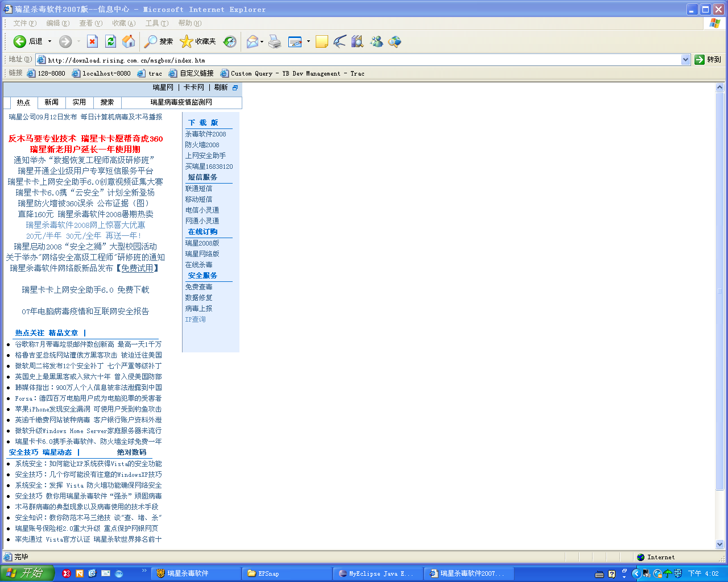This screenshot has height=582, width=728.
Task: Open the 收藏(A) menu
Action: (123, 23)
